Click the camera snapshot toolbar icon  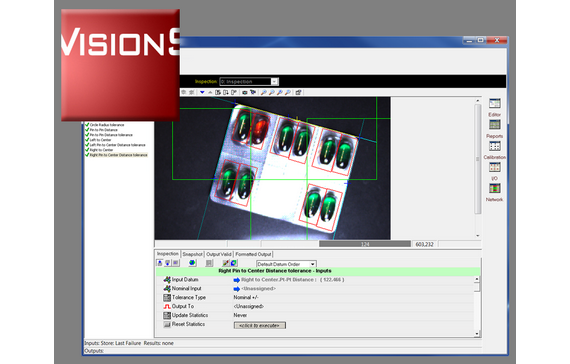pos(245,92)
